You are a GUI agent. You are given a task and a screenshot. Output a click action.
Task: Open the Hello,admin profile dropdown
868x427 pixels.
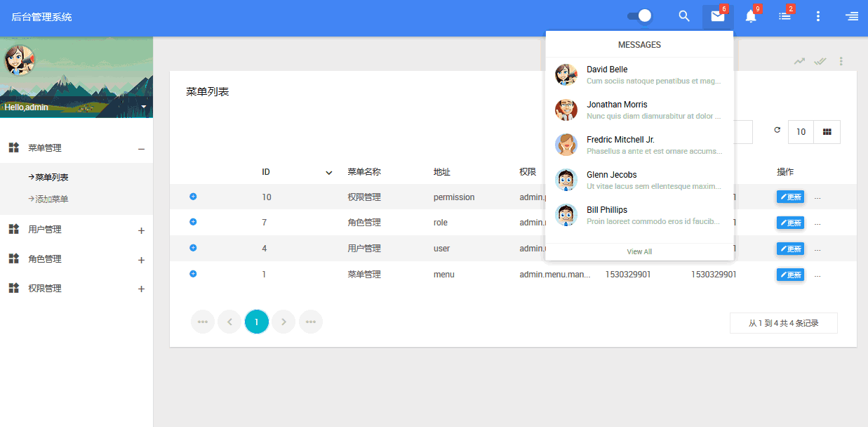coord(144,107)
